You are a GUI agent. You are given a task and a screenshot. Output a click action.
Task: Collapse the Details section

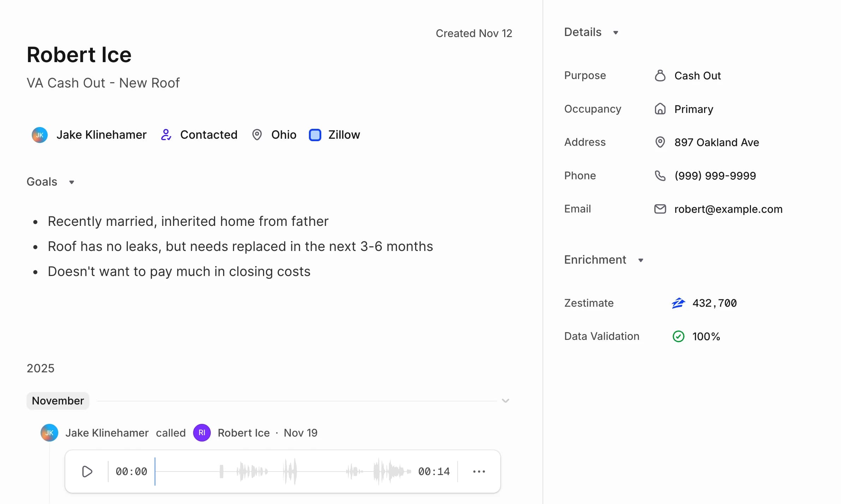coord(616,32)
